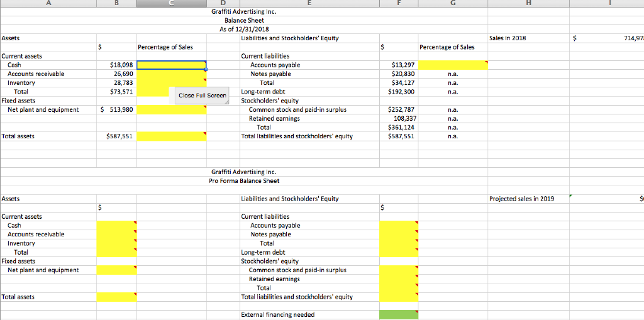Select the Accounts receivable percentage of sales cell
Image resolution: width=644 pixels, height=320 pixels.
171,74
